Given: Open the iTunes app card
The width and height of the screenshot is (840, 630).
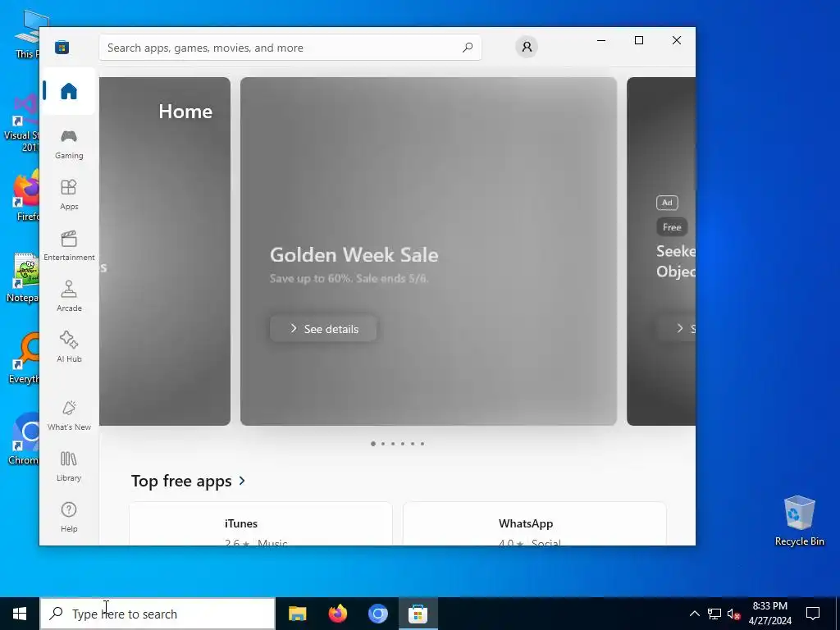Looking at the screenshot, I should click(x=260, y=524).
